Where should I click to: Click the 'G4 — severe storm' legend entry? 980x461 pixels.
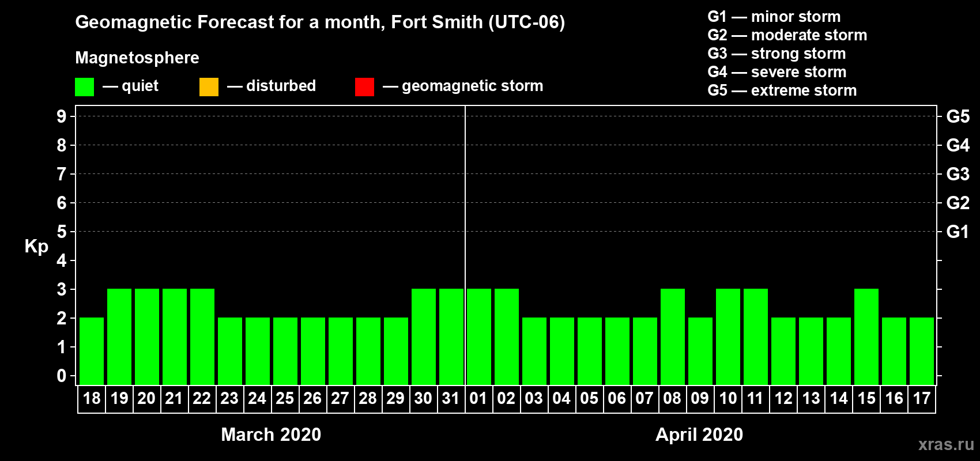click(777, 72)
